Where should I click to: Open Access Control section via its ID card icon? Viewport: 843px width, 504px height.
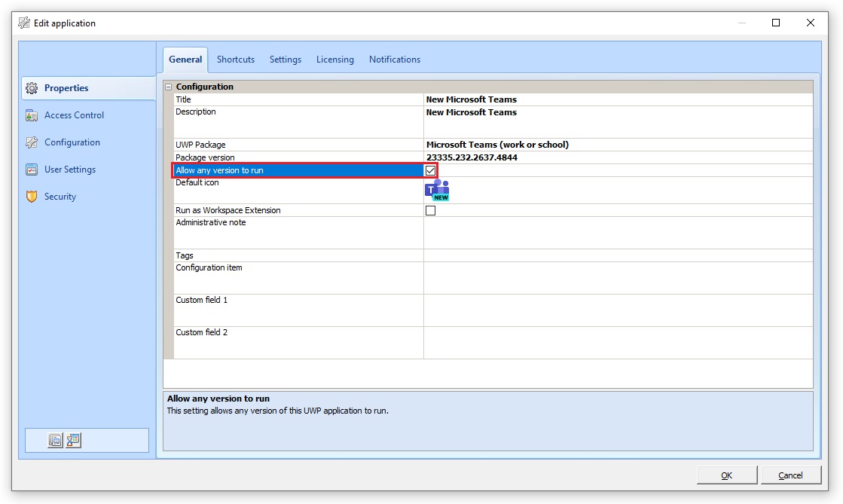[x=32, y=115]
